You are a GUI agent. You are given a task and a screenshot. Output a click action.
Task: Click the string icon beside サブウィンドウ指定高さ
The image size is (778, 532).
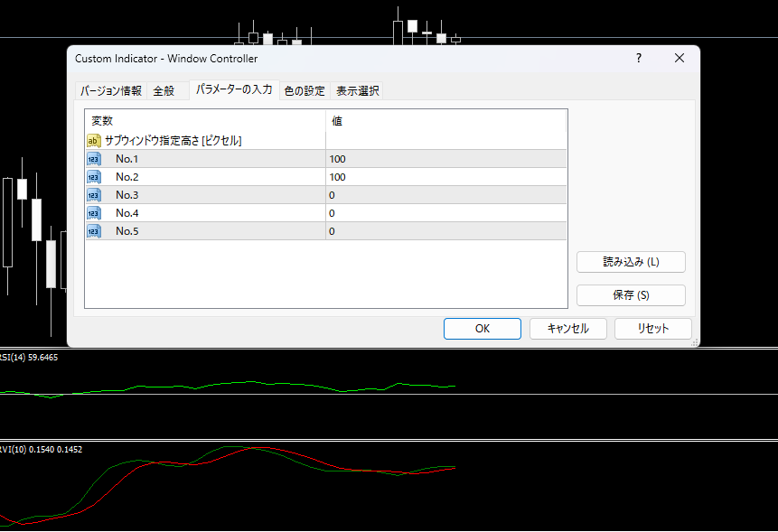click(x=94, y=141)
